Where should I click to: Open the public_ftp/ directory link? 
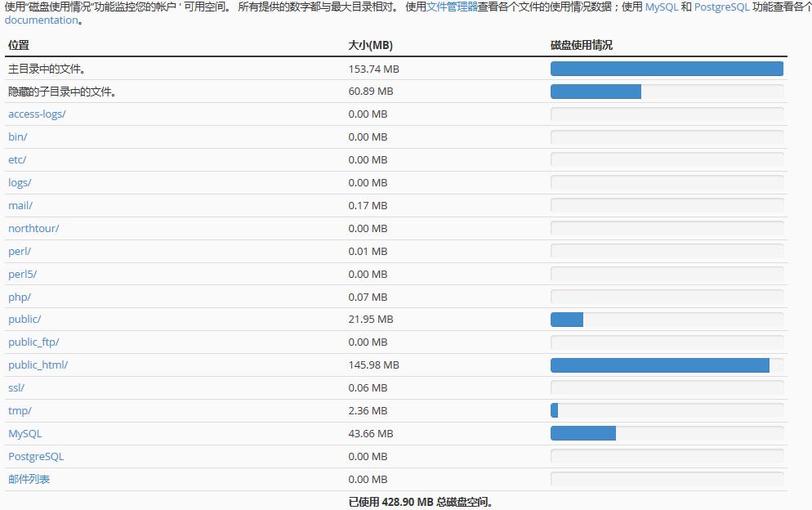pyautogui.click(x=33, y=342)
